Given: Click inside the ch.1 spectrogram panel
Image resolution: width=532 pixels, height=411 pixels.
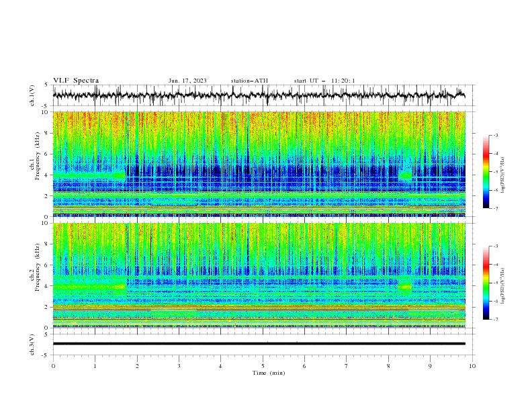Looking at the screenshot, I should click(x=259, y=164).
